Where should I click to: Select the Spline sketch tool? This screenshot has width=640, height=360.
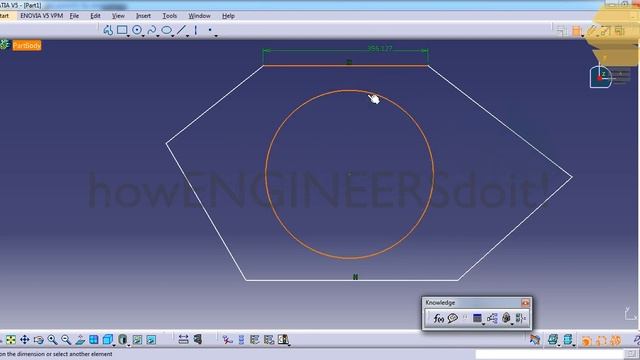pos(151,30)
